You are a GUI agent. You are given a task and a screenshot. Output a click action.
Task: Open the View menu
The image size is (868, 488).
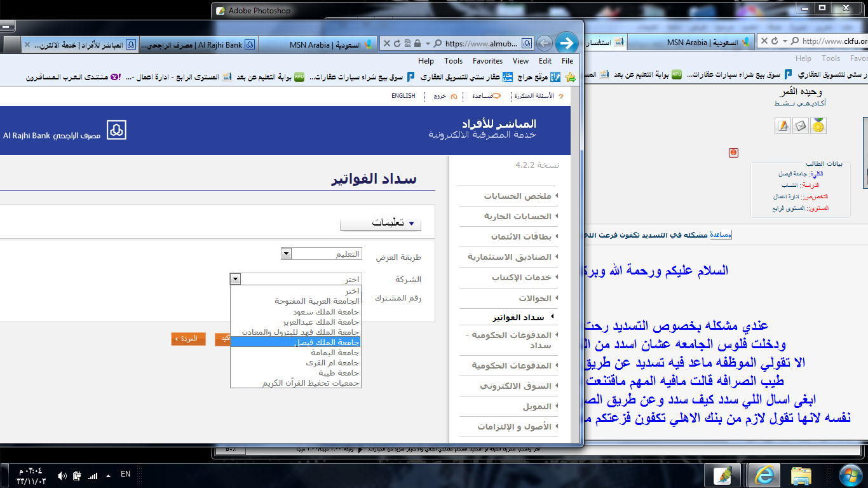click(520, 61)
